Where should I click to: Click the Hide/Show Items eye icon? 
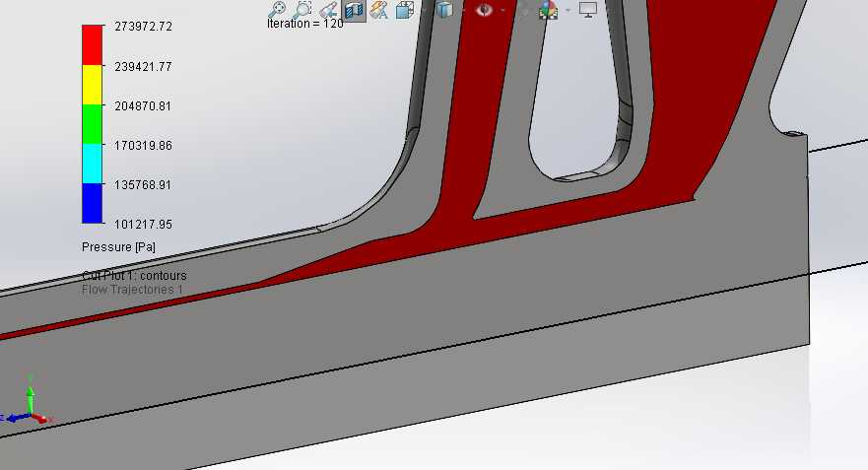pyautogui.click(x=484, y=10)
